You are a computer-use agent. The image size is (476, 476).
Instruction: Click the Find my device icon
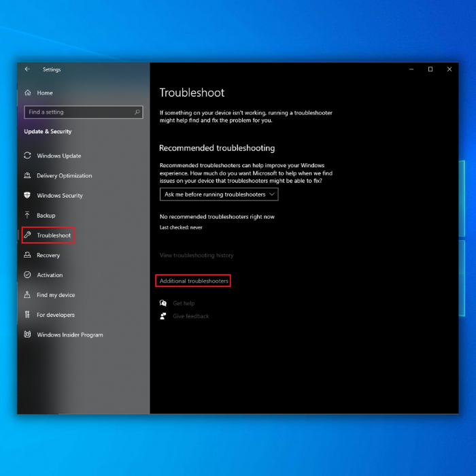point(27,294)
